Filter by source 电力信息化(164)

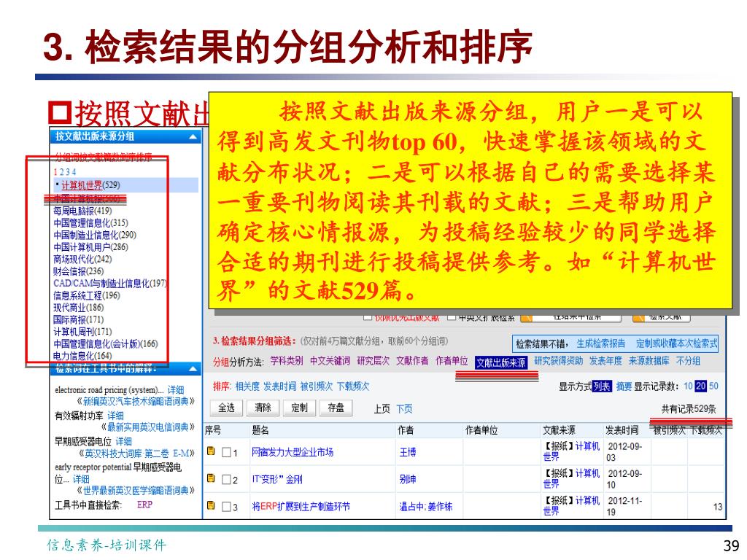(82, 356)
